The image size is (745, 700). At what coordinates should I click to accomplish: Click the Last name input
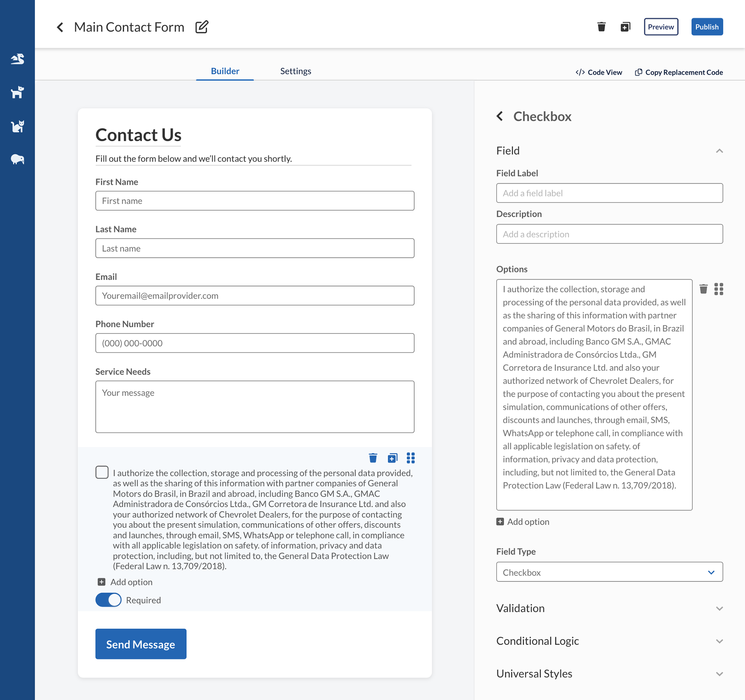[255, 248]
